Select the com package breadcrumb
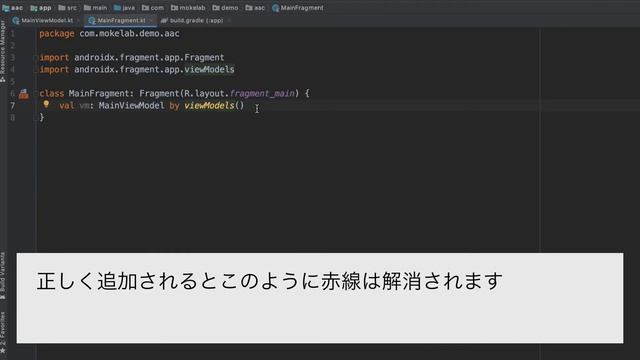Image resolution: width=640 pixels, height=360 pixels. point(153,8)
